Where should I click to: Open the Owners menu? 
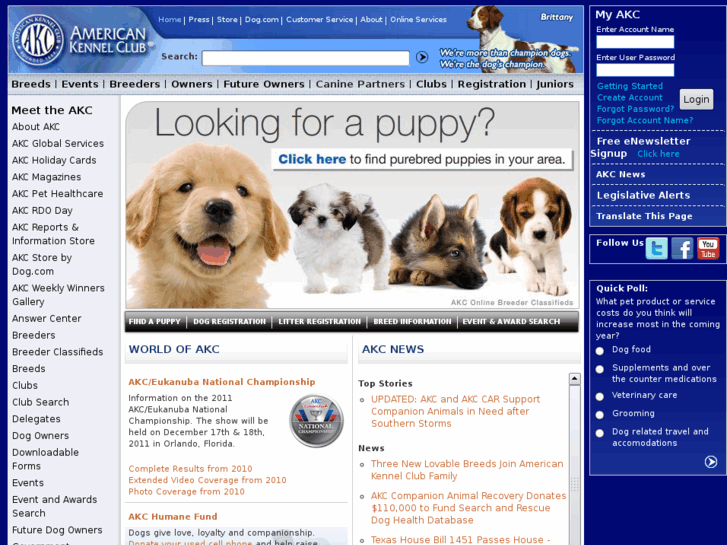coord(191,84)
